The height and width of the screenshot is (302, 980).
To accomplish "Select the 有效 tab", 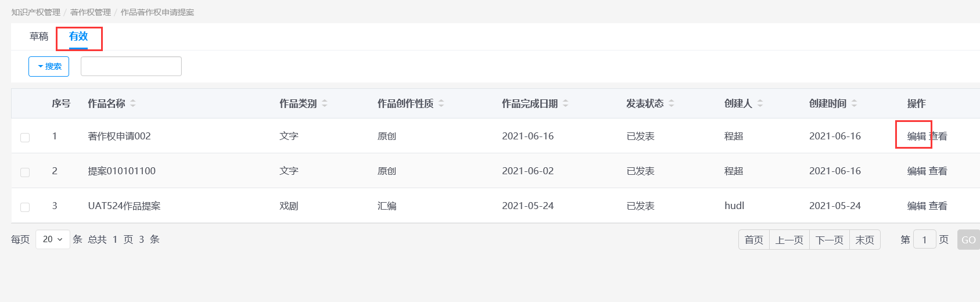I will click(x=78, y=37).
